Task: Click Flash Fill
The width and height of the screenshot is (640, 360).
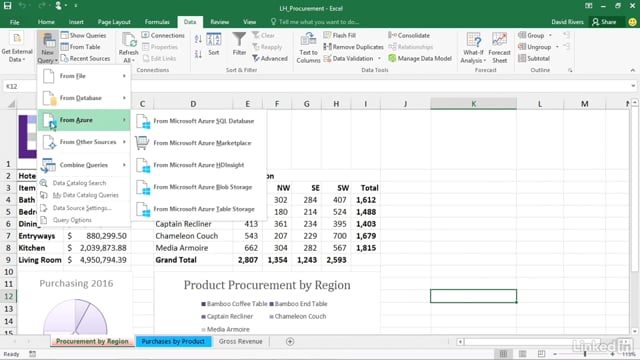Action: (x=340, y=36)
